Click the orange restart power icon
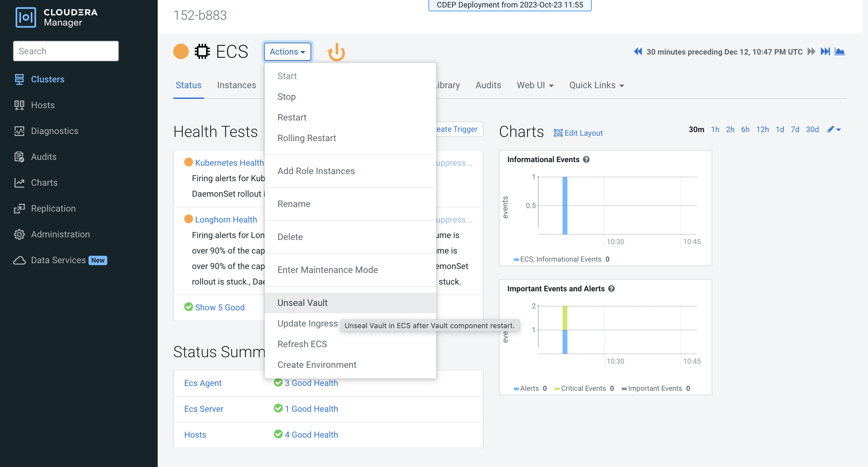Image resolution: width=868 pixels, height=467 pixels. click(x=336, y=52)
